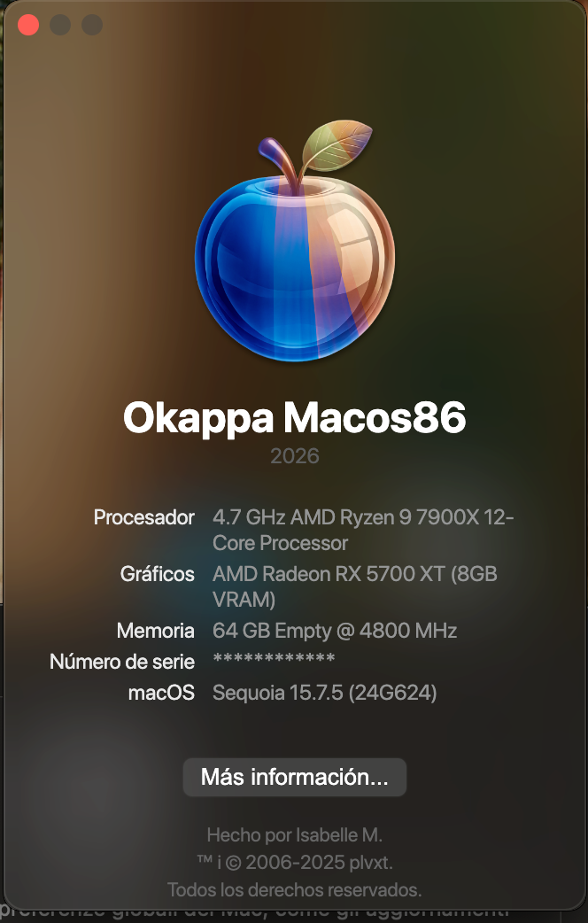Screen dimensions: 588x923
Task: Select the Okappa Macos86 title text
Action: pyautogui.click(x=294, y=418)
